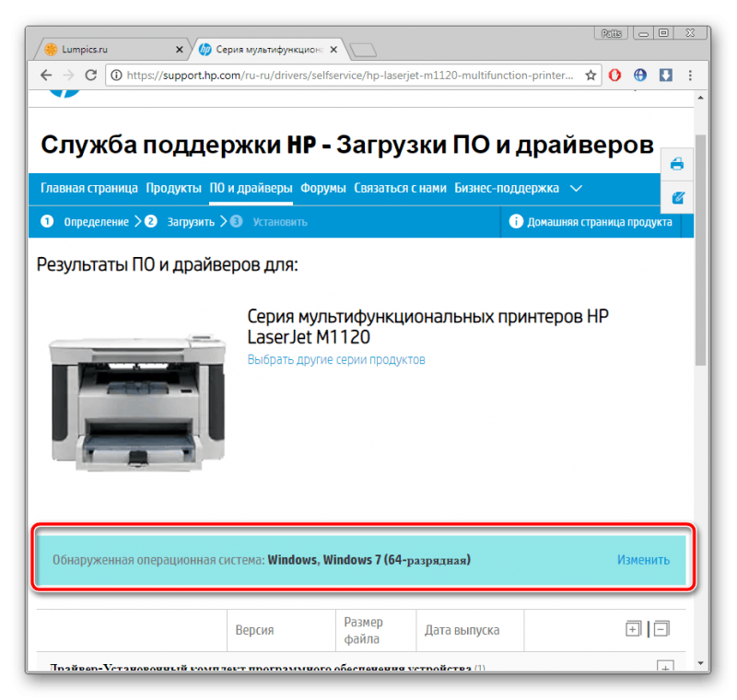Click the scrollbar up arrow
Screen dimensions: 737x700
[700, 98]
